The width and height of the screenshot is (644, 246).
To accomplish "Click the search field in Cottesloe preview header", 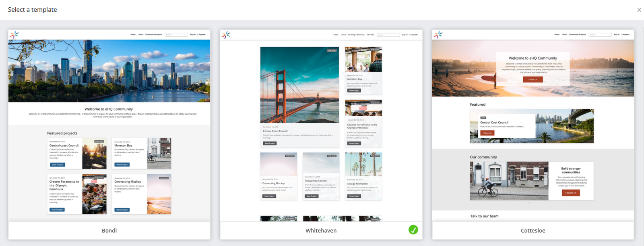I will (600, 35).
